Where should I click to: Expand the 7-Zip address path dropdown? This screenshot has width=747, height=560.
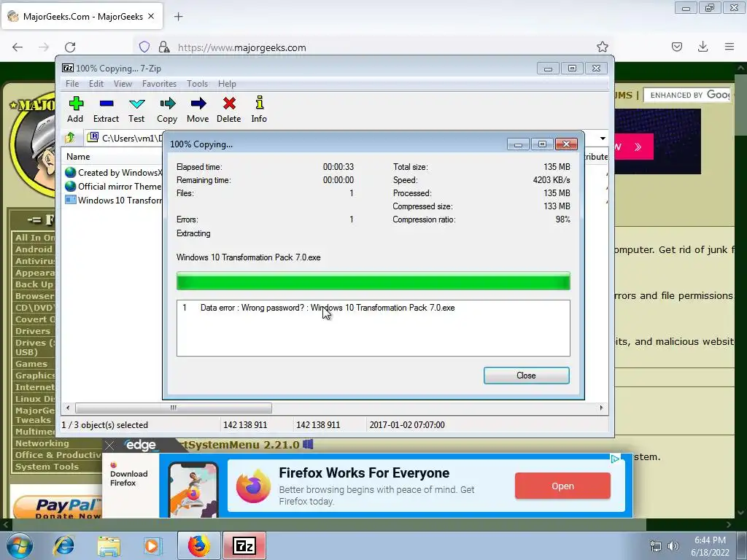point(603,138)
